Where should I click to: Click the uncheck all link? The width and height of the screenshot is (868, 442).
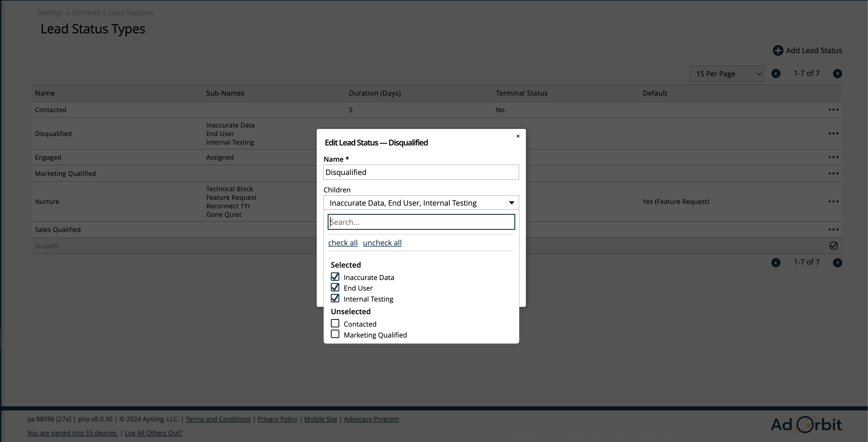382,243
